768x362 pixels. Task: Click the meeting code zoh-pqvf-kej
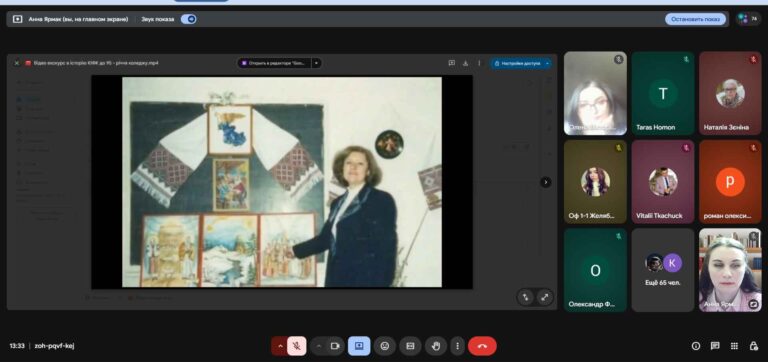pyautogui.click(x=54, y=346)
